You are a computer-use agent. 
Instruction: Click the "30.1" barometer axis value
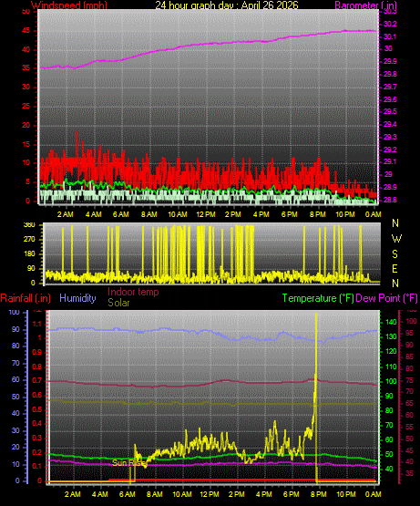point(390,36)
